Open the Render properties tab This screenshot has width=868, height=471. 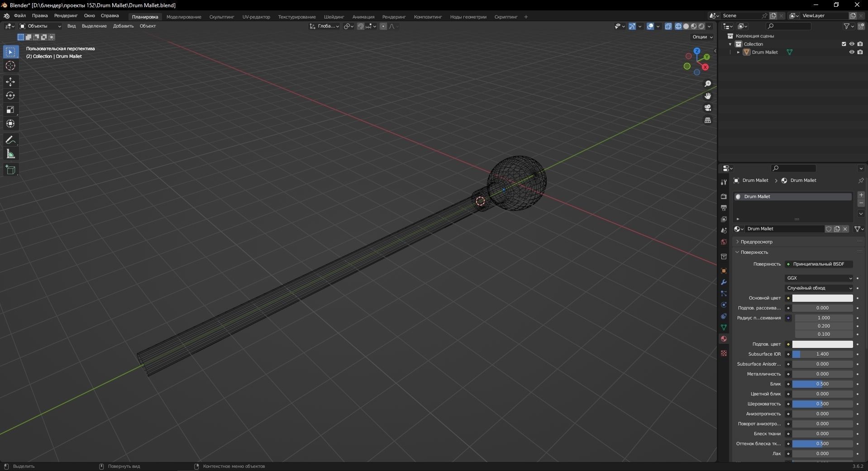(724, 197)
